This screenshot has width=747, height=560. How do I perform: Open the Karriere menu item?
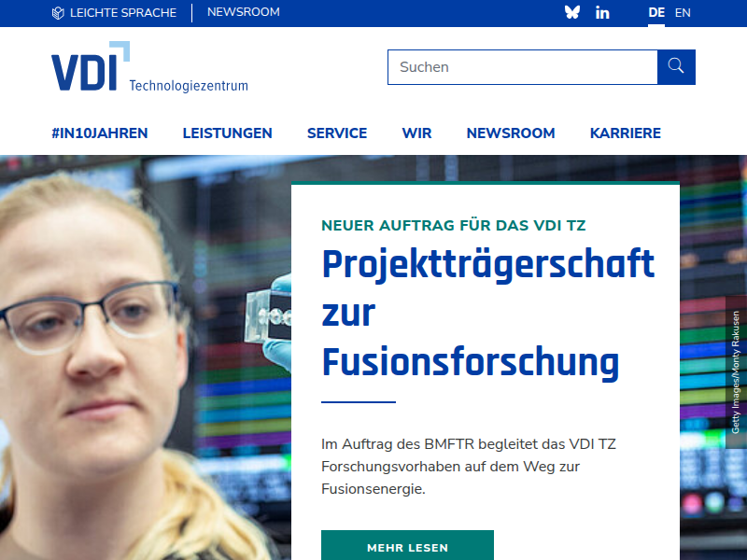click(x=625, y=133)
